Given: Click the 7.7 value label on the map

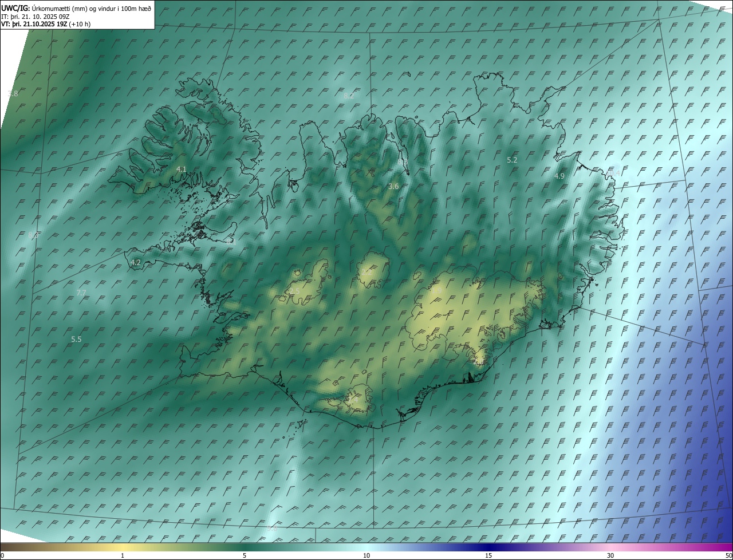Looking at the screenshot, I should coord(81,293).
